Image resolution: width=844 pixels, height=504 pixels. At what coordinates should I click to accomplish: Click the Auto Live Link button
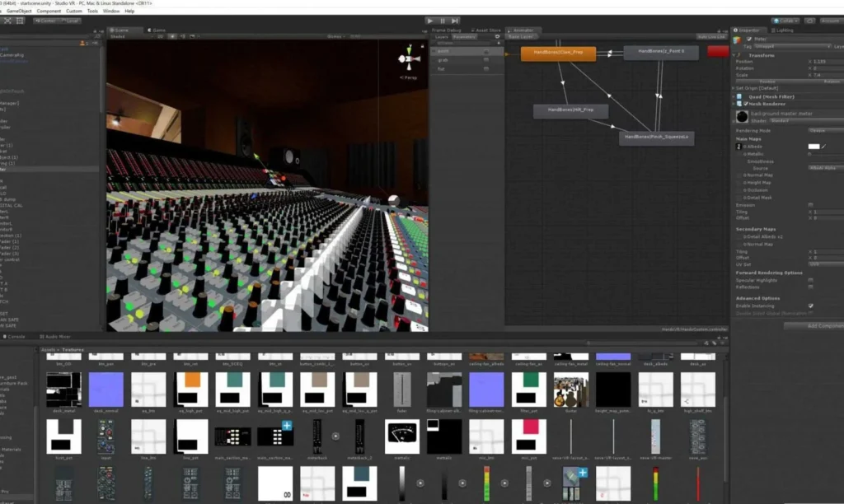[x=710, y=36]
